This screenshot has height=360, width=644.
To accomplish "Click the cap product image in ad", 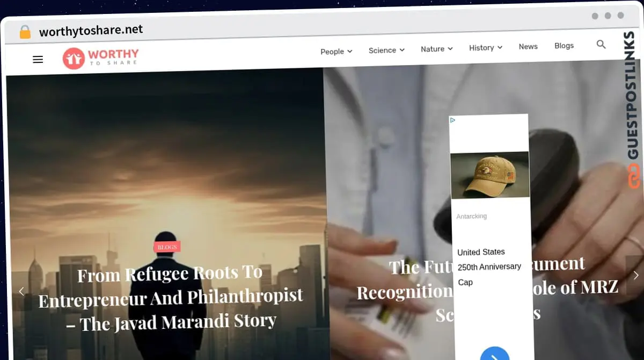I will [489, 175].
